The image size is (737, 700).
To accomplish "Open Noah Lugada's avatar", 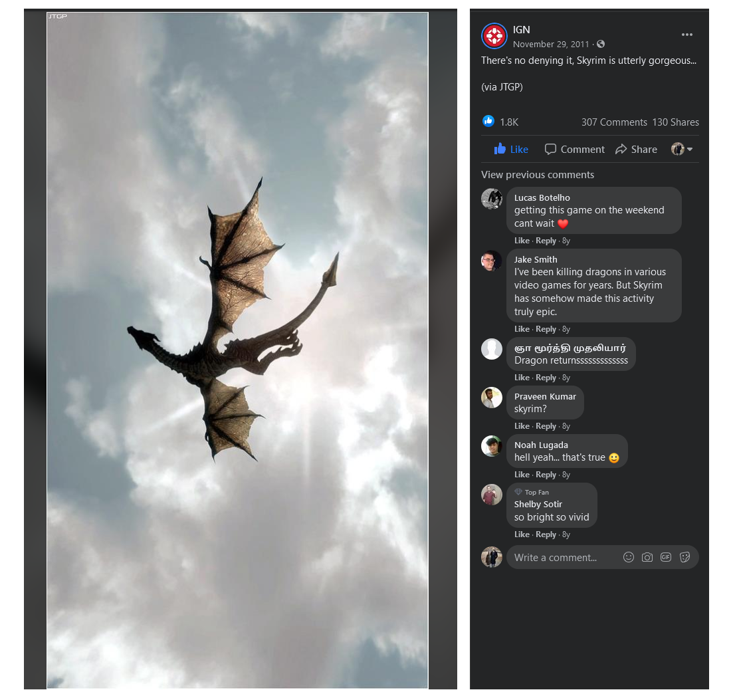I will (x=492, y=445).
